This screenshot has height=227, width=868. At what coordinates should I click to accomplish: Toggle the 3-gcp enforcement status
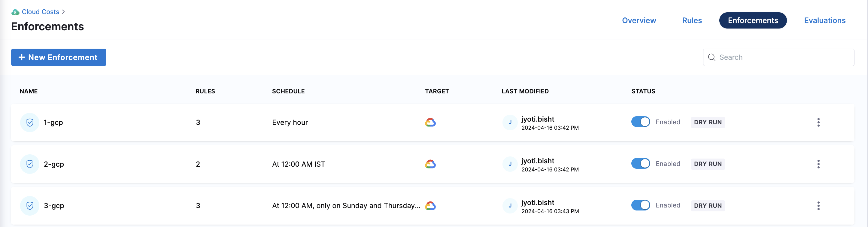coord(641,205)
